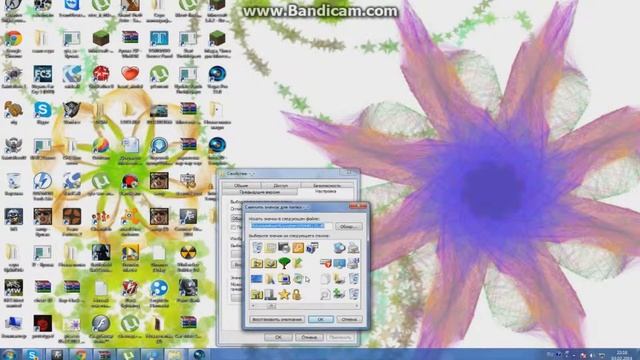Click left arrow of icon list scrollbar

(x=253, y=306)
